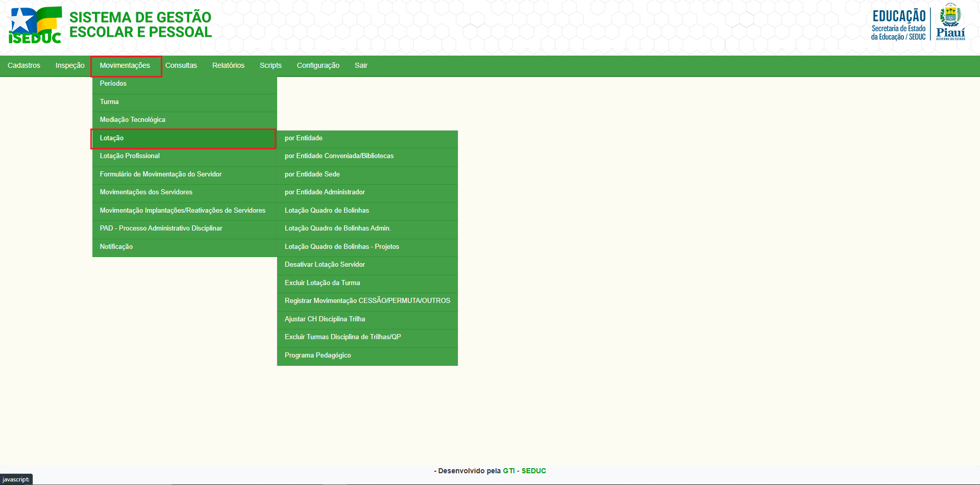Open the Notificação menu entry
The height and width of the screenshot is (485, 980).
tap(116, 247)
